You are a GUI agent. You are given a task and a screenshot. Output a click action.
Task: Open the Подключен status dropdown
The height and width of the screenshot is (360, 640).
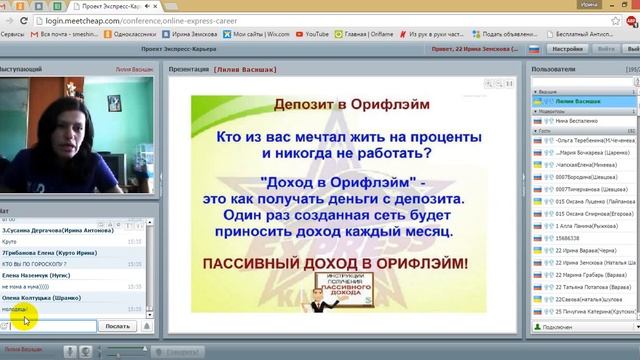tap(586, 327)
